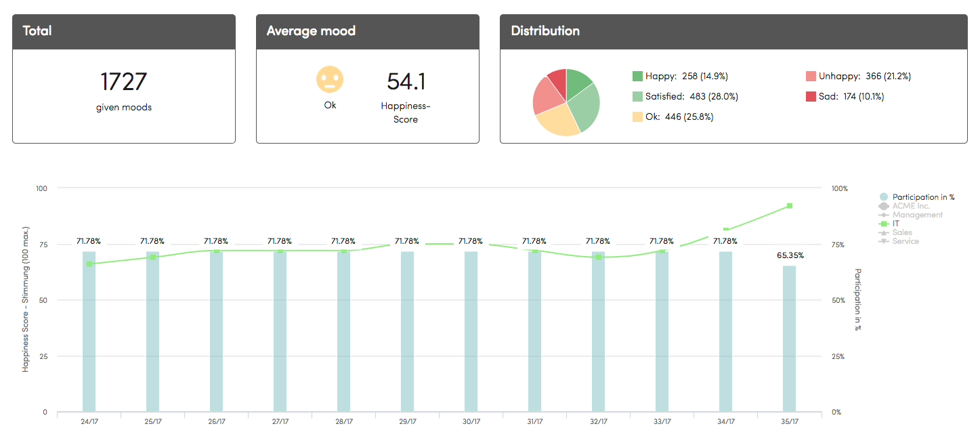Click the participation bar for week 24/17

pos(89,332)
